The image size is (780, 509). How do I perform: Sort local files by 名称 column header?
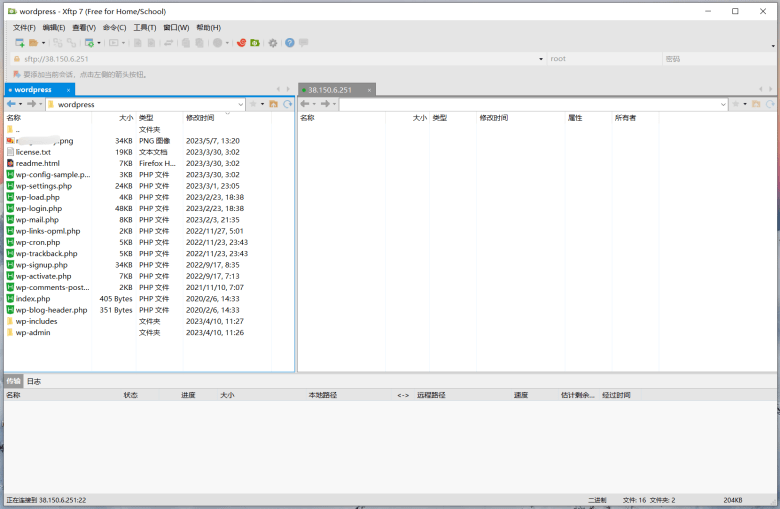[48, 118]
